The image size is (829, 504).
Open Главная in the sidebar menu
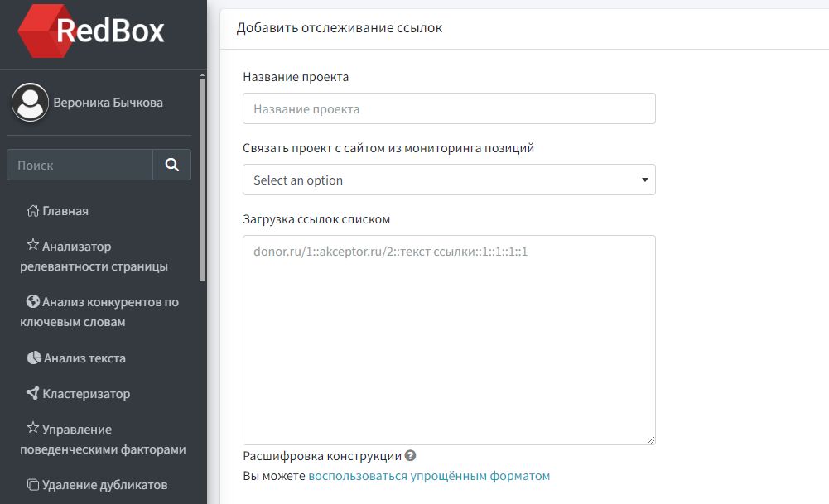click(65, 211)
